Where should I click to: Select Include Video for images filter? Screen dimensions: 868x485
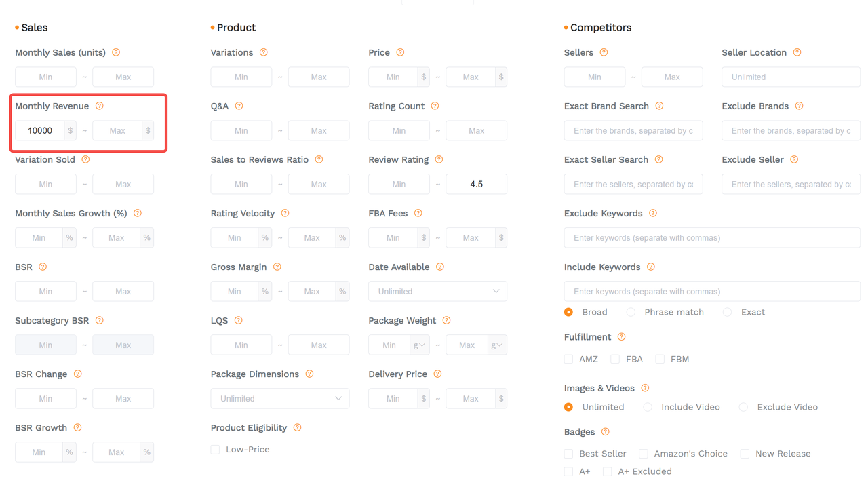(647, 407)
